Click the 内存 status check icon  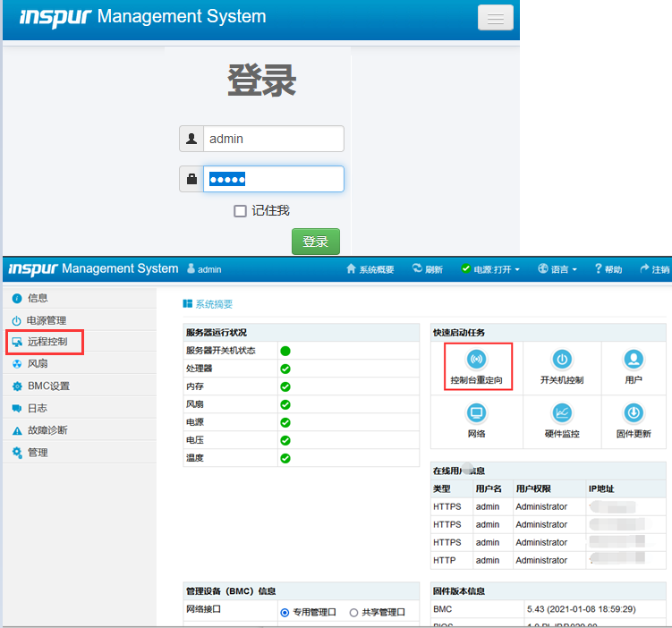point(285,386)
